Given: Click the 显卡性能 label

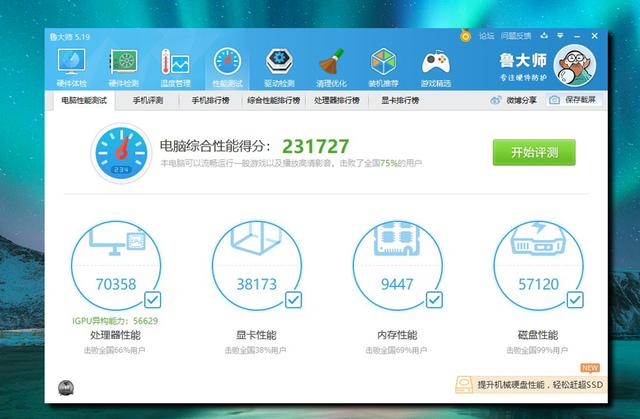Looking at the screenshot, I should [256, 335].
